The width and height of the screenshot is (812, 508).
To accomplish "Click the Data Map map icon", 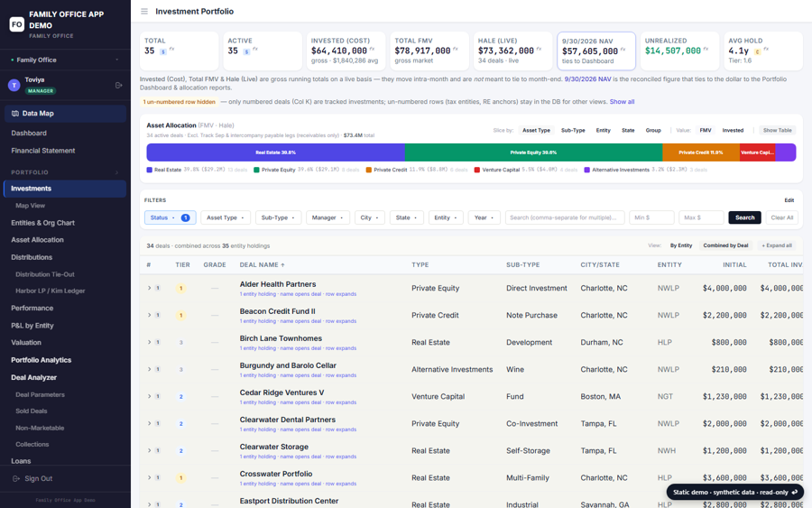I will pyautogui.click(x=15, y=114).
